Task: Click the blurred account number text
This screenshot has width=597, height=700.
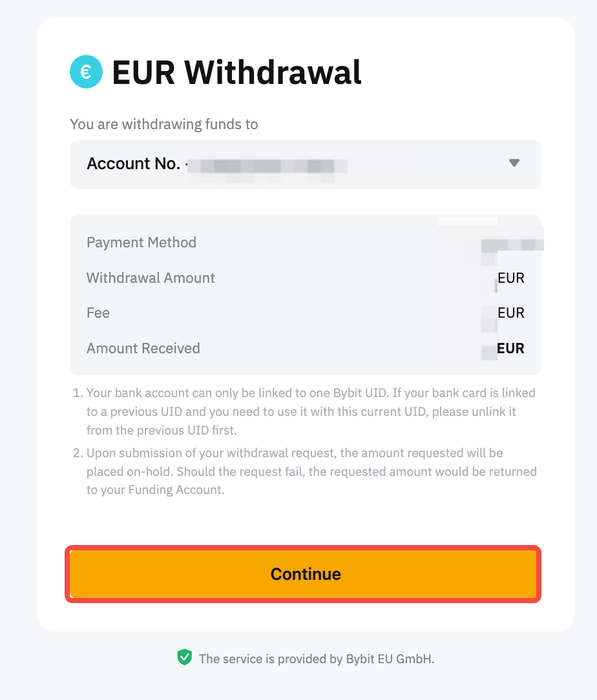Action: (271, 165)
